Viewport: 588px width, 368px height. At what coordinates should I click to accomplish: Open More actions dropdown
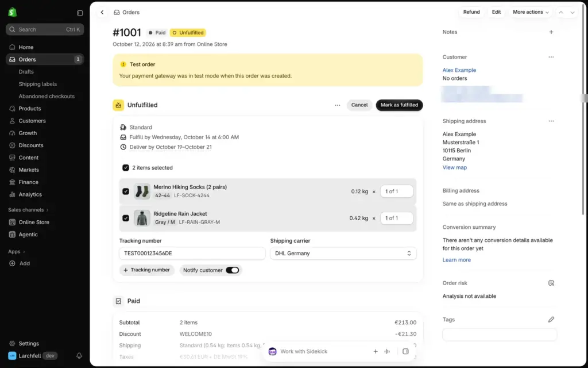(531, 12)
